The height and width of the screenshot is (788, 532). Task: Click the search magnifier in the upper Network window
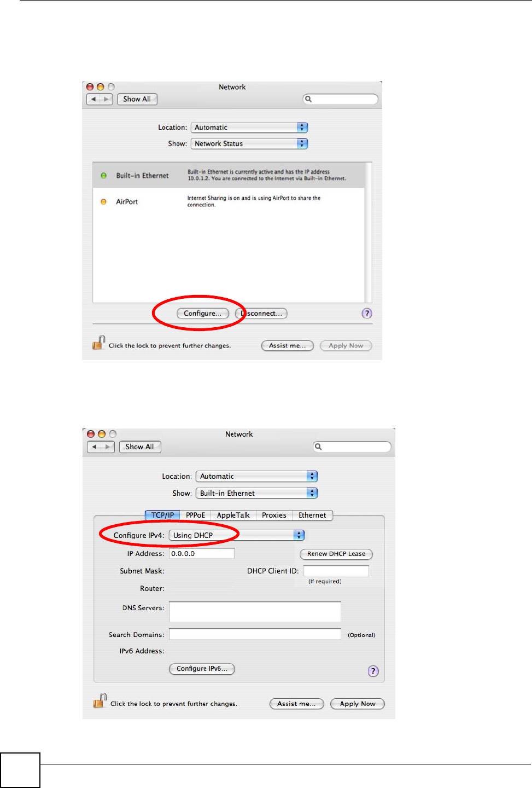(308, 99)
